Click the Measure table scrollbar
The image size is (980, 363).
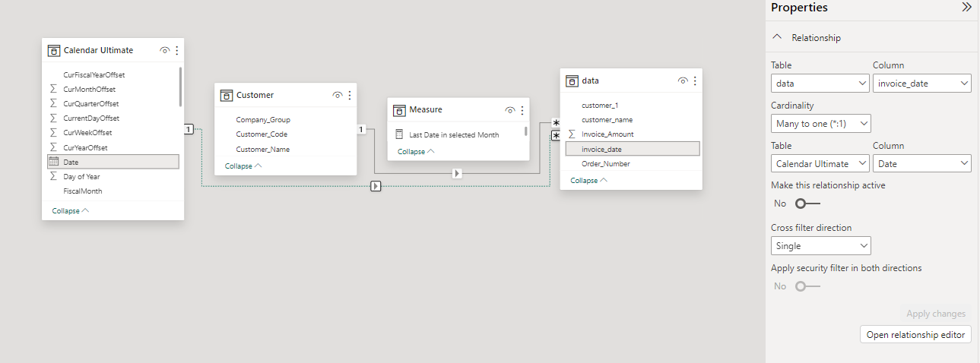coord(526,131)
